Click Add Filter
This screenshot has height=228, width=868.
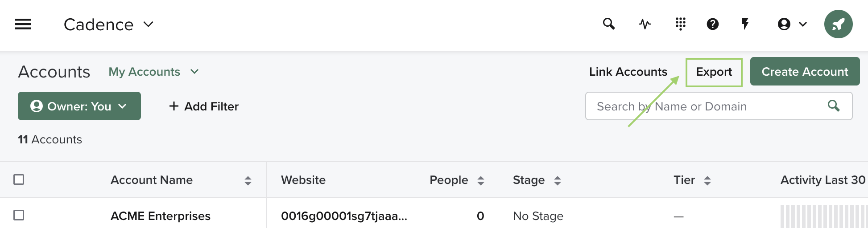pos(204,106)
